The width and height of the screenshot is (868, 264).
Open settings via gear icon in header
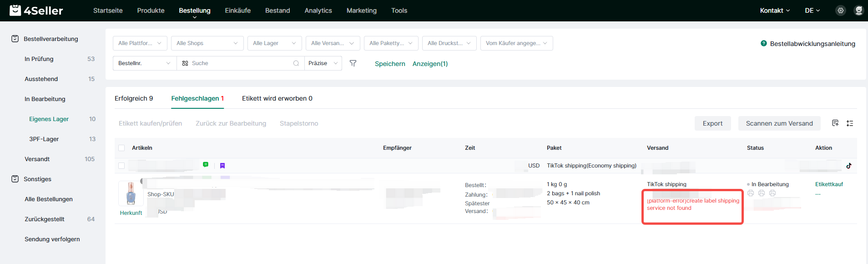click(x=841, y=10)
